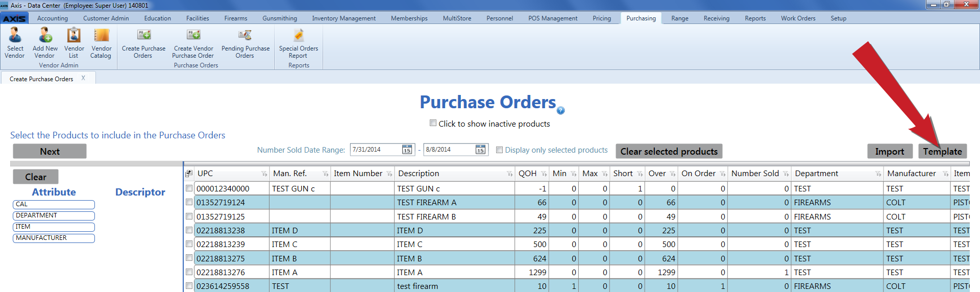Launch Create Vendor Purchase Order
Screen dimensions: 980x292
[x=193, y=43]
